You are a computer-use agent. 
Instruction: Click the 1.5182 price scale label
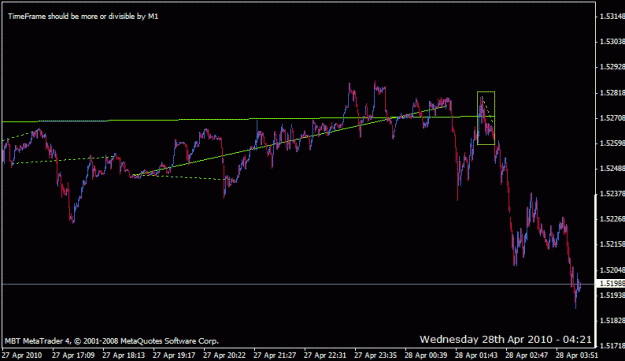612,321
